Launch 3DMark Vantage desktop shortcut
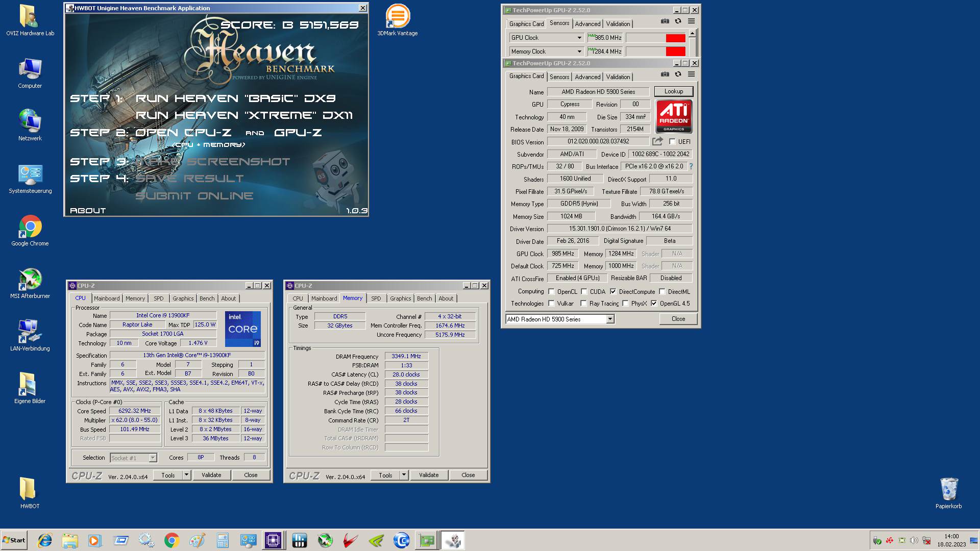 (x=397, y=20)
